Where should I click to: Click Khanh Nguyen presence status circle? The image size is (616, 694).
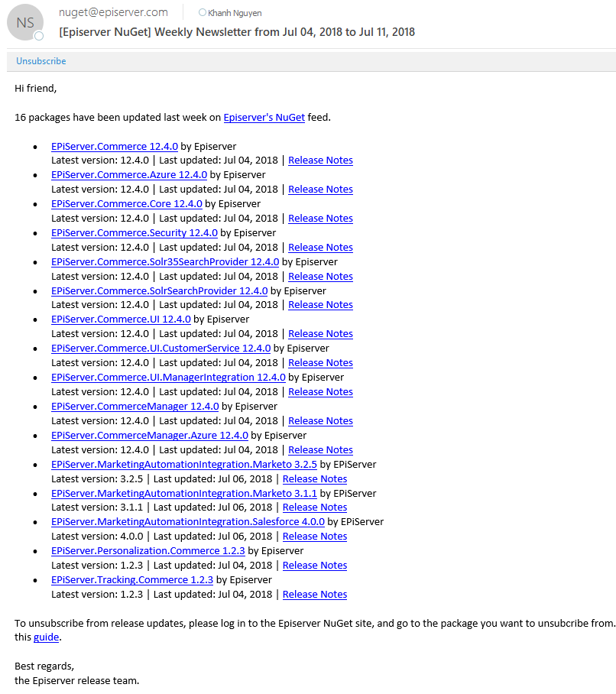(x=203, y=12)
